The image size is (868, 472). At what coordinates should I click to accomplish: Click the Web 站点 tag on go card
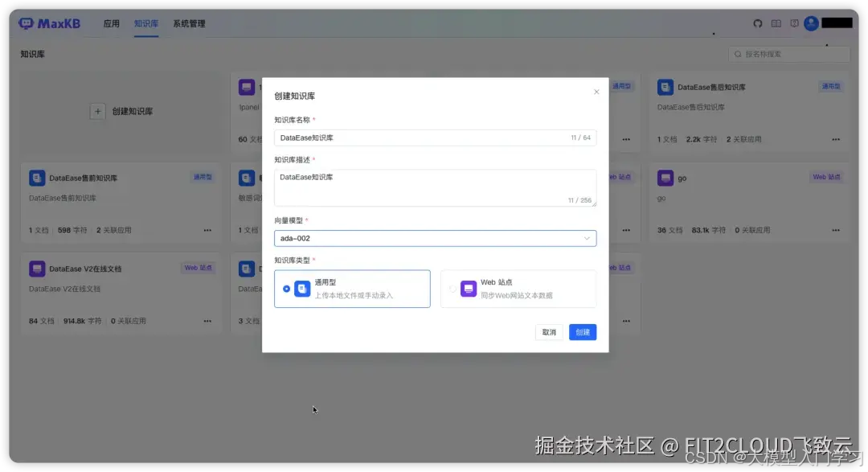826,177
